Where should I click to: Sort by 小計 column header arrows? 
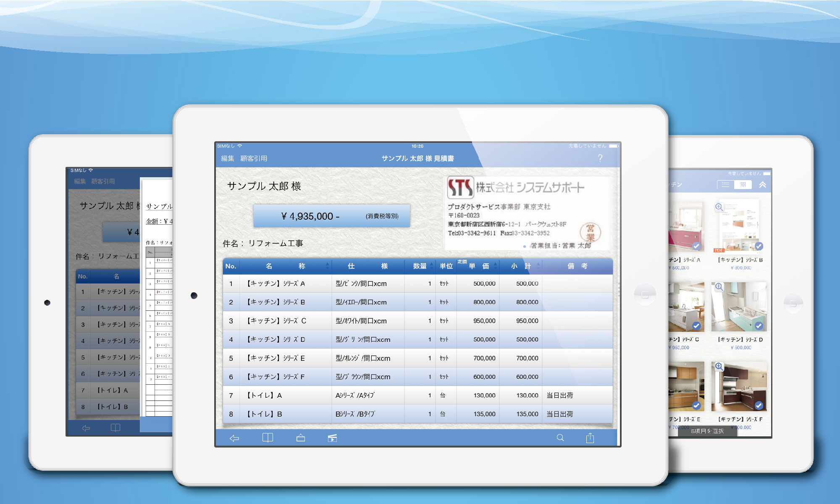(x=538, y=266)
